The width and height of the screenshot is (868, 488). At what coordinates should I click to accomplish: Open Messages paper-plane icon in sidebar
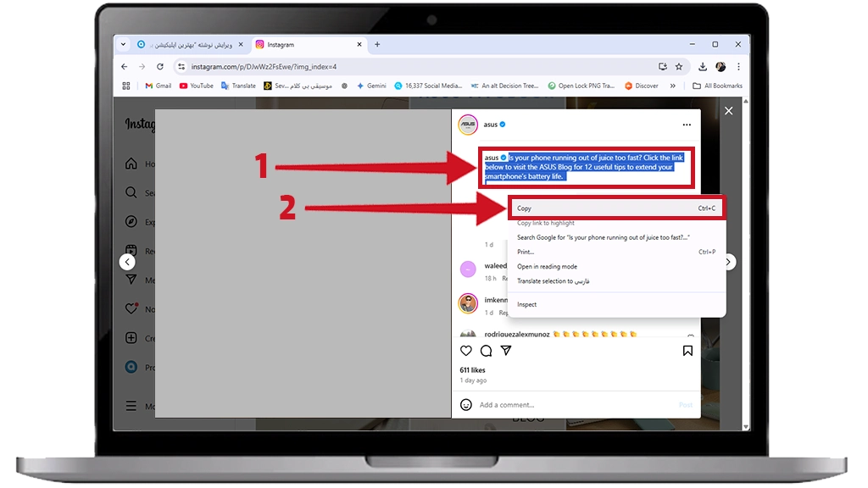pyautogui.click(x=131, y=280)
